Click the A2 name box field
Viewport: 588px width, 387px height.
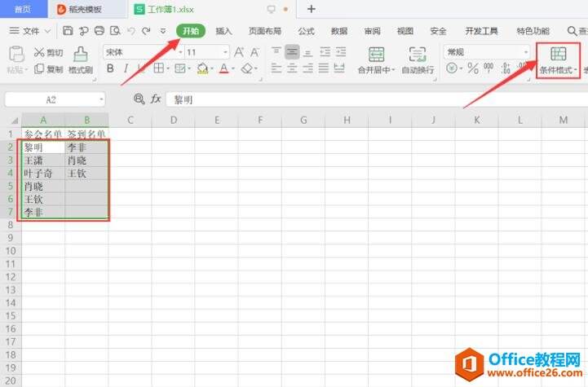54,99
